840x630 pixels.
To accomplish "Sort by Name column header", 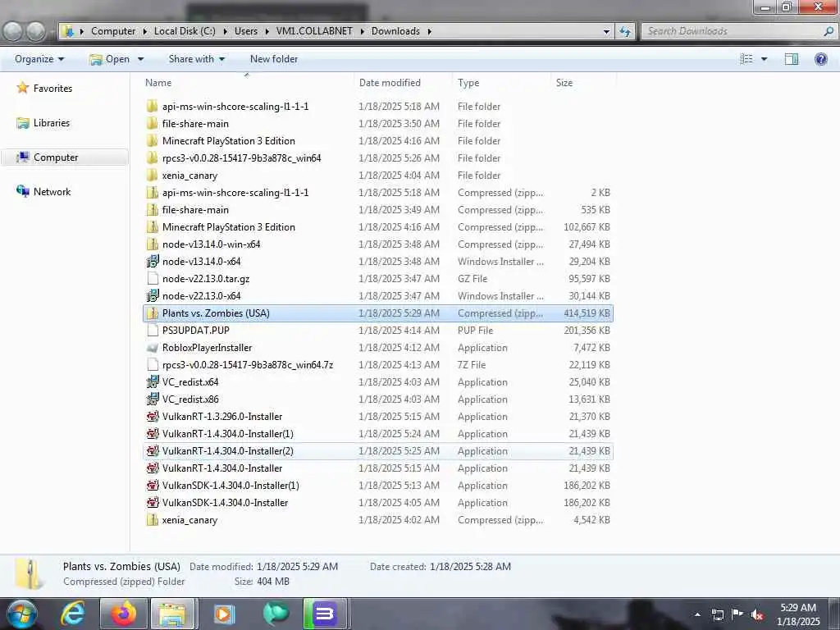I will click(158, 83).
